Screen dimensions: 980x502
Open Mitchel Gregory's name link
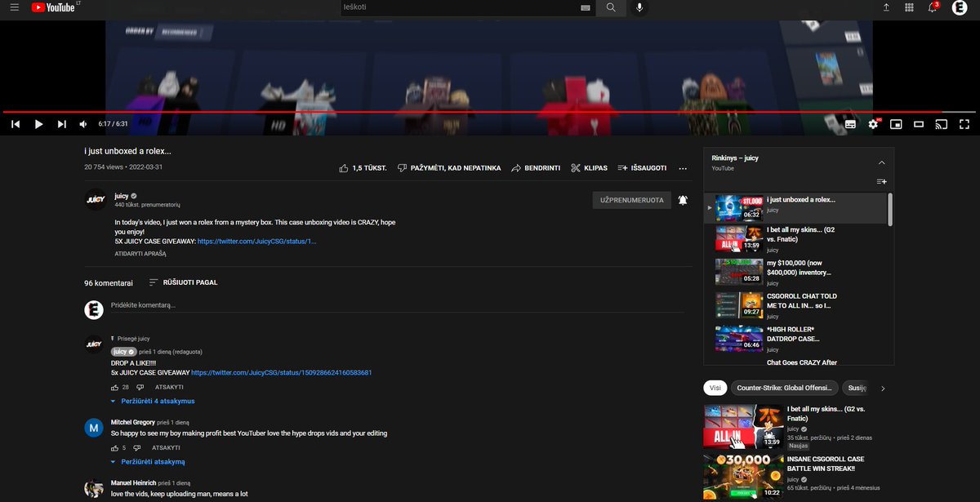click(x=133, y=422)
